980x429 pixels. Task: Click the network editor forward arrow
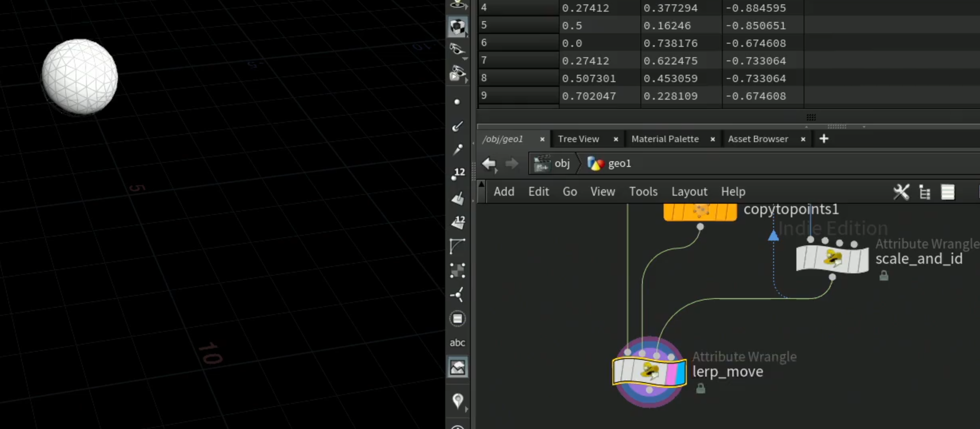pyautogui.click(x=511, y=163)
